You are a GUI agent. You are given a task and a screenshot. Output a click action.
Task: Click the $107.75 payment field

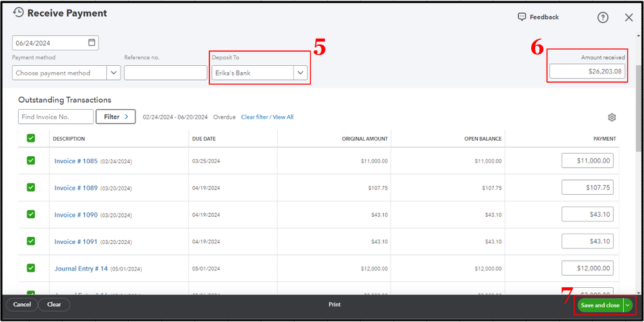(587, 188)
